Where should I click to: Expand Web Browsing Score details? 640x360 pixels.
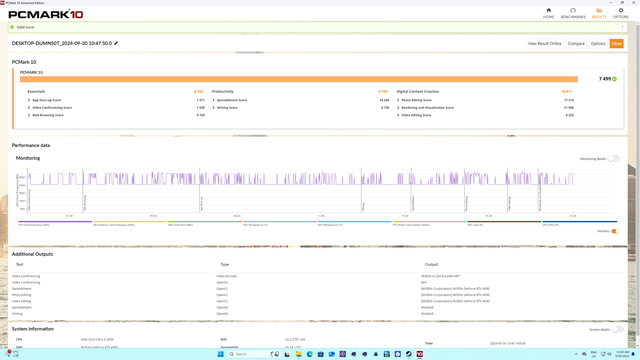29,115
